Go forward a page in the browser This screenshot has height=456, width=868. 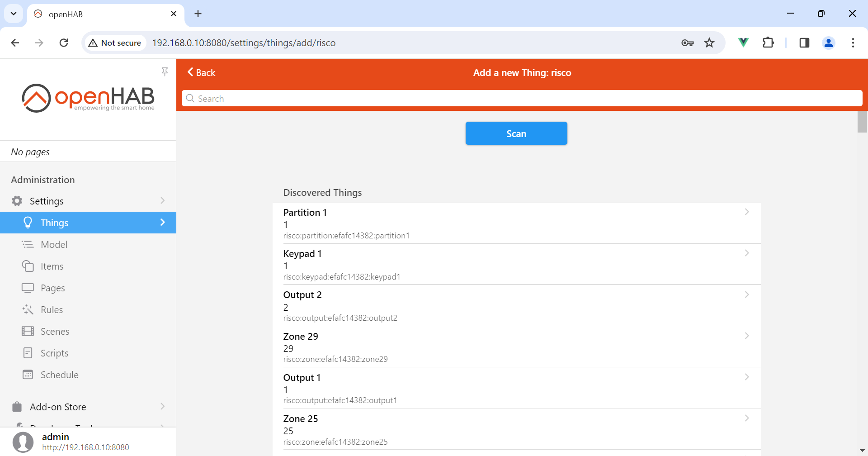click(39, 43)
